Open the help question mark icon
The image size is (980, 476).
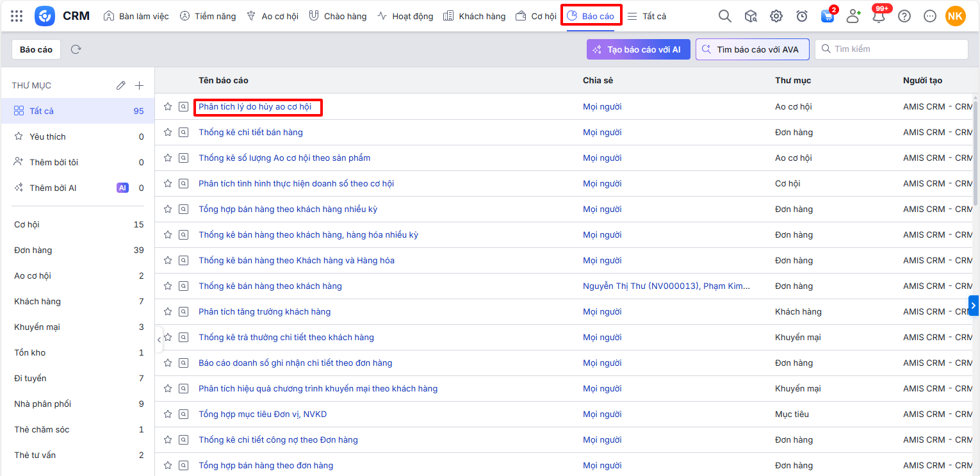point(904,17)
